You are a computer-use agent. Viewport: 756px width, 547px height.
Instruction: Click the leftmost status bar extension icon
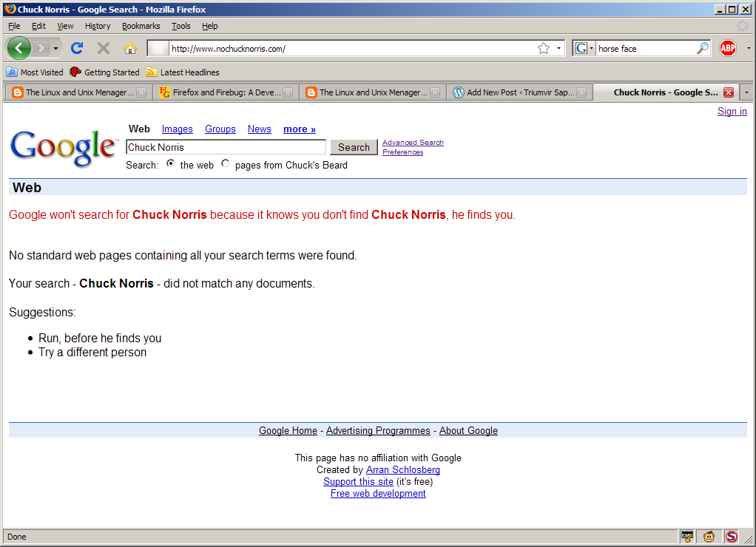point(686,537)
